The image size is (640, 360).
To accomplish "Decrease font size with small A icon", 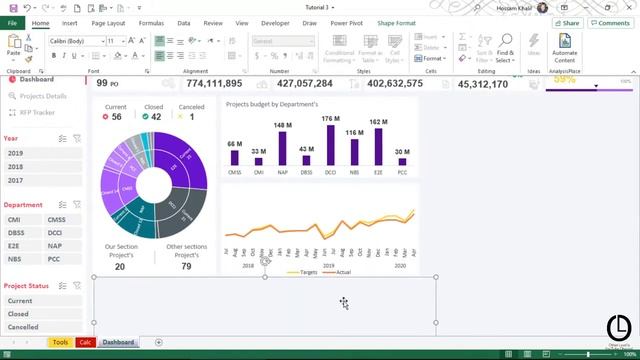I will pyautogui.click(x=142, y=41).
